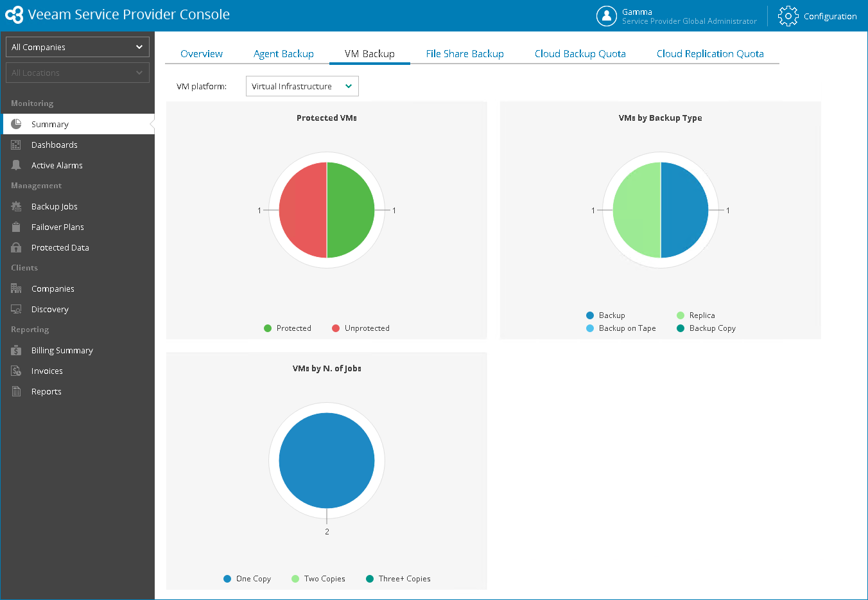Expand the All Companies dropdown

tap(78, 47)
